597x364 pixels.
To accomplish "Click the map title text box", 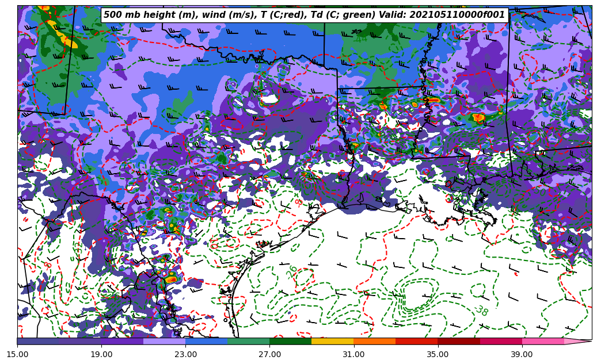I will point(305,15).
